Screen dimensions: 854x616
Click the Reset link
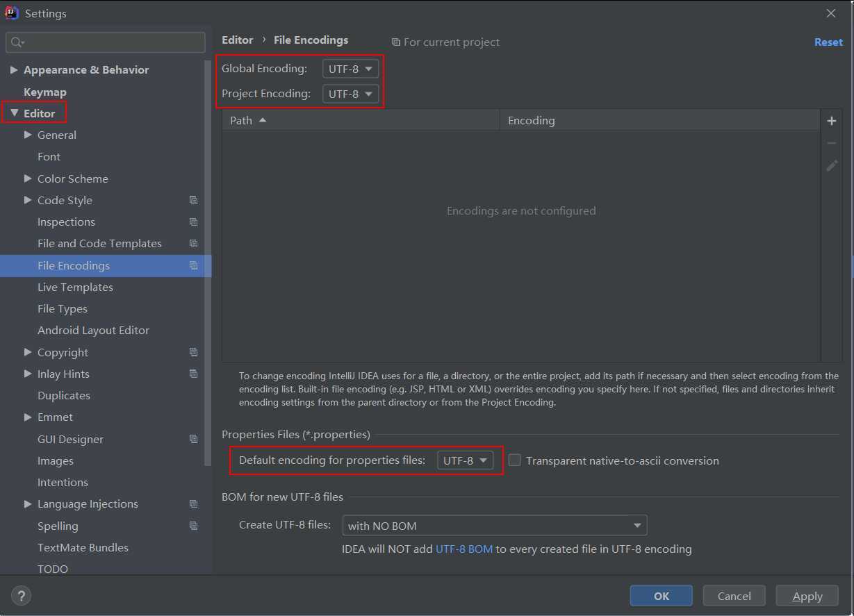pos(828,42)
